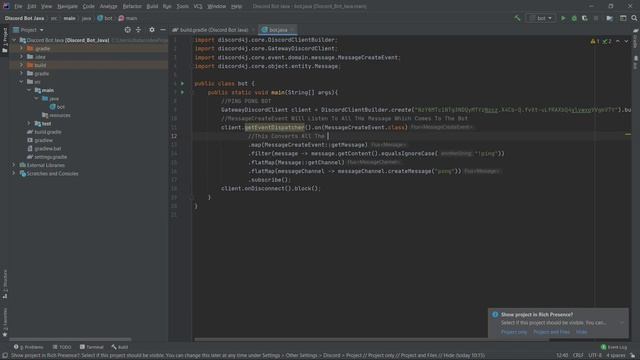Open the Problems tool window tab
The height and width of the screenshot is (360, 640).
pos(29,347)
